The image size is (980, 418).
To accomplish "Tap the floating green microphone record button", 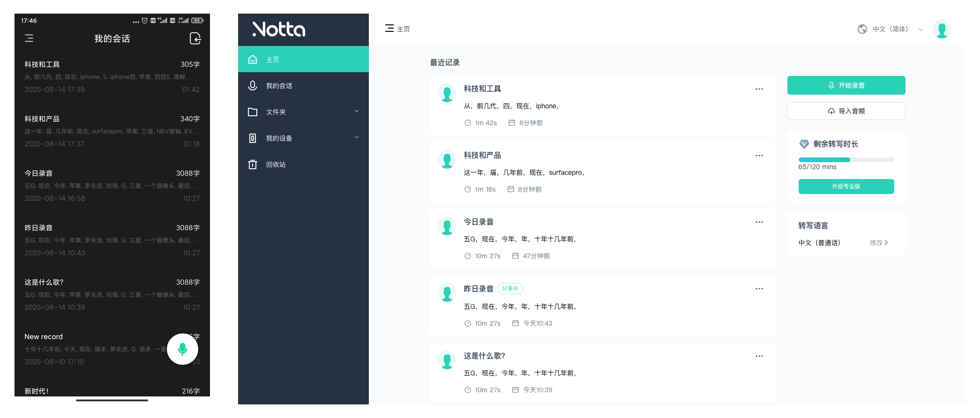I will (182, 349).
